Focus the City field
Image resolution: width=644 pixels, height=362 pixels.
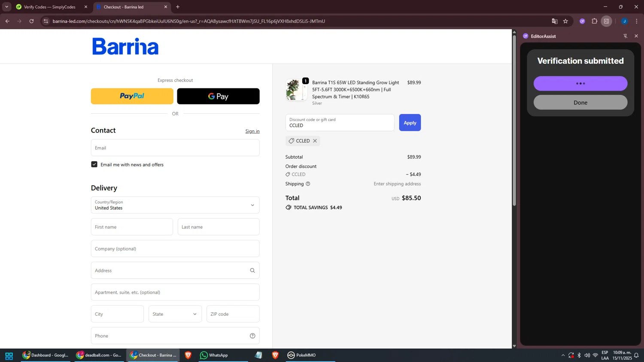[x=117, y=314]
